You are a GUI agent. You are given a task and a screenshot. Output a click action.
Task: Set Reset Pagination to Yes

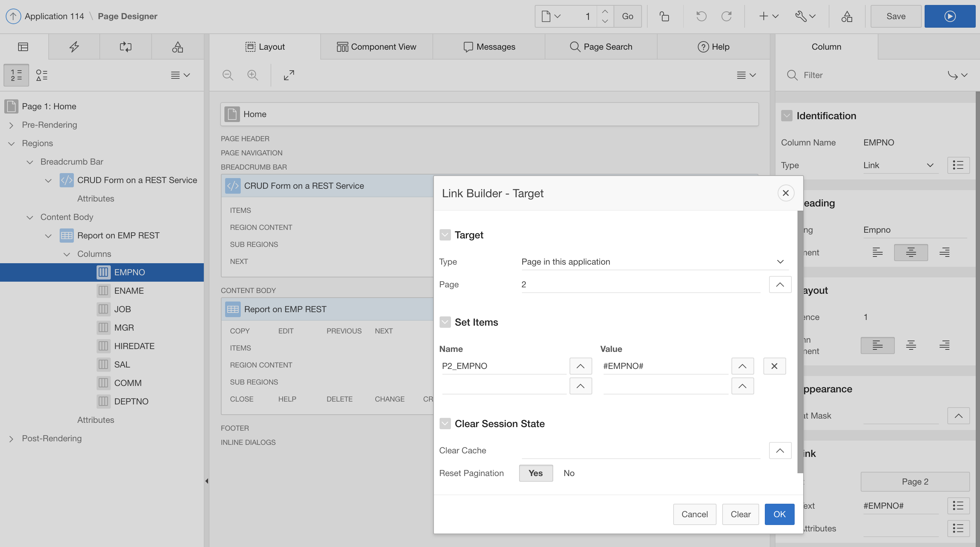coord(535,473)
